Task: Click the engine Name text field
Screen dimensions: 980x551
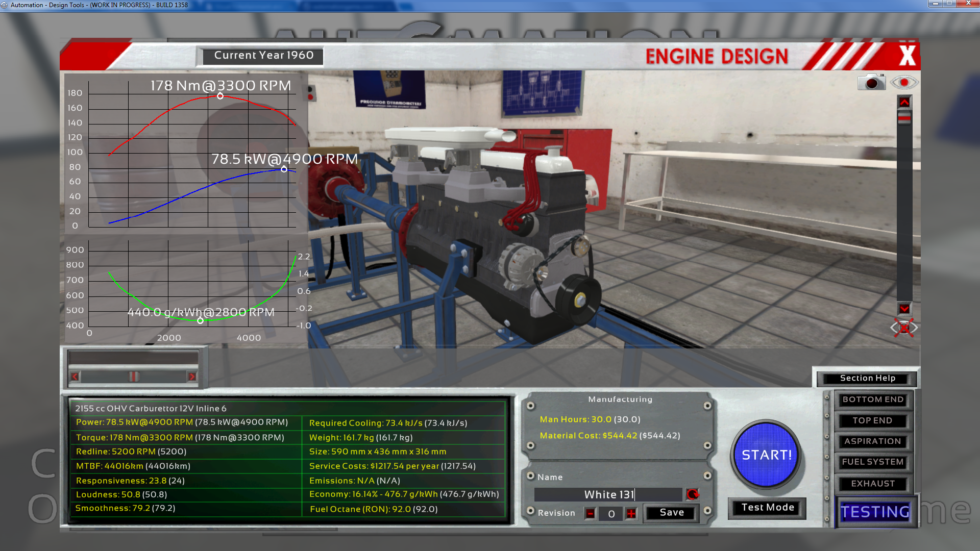Action: tap(608, 494)
